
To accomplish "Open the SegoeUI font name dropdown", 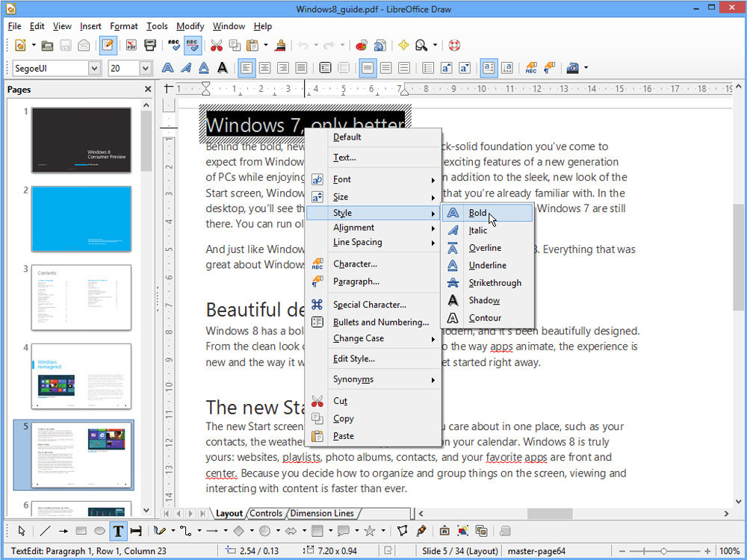I will coord(95,69).
